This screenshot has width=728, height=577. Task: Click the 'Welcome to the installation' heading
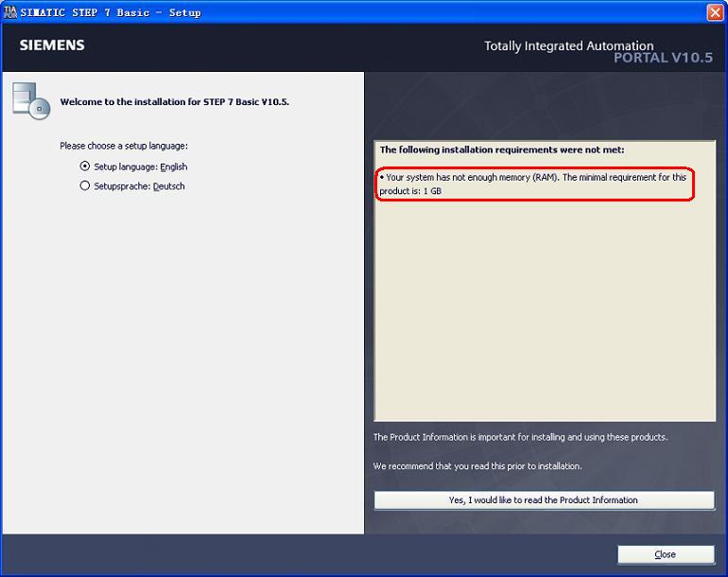[174, 101]
